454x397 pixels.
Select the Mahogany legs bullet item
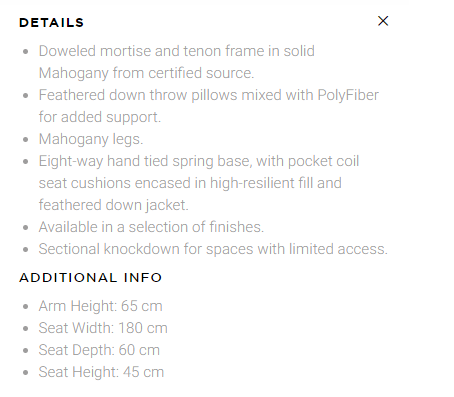click(x=91, y=139)
